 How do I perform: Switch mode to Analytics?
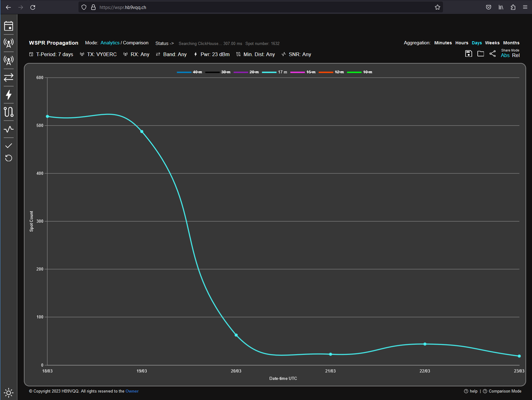(110, 43)
